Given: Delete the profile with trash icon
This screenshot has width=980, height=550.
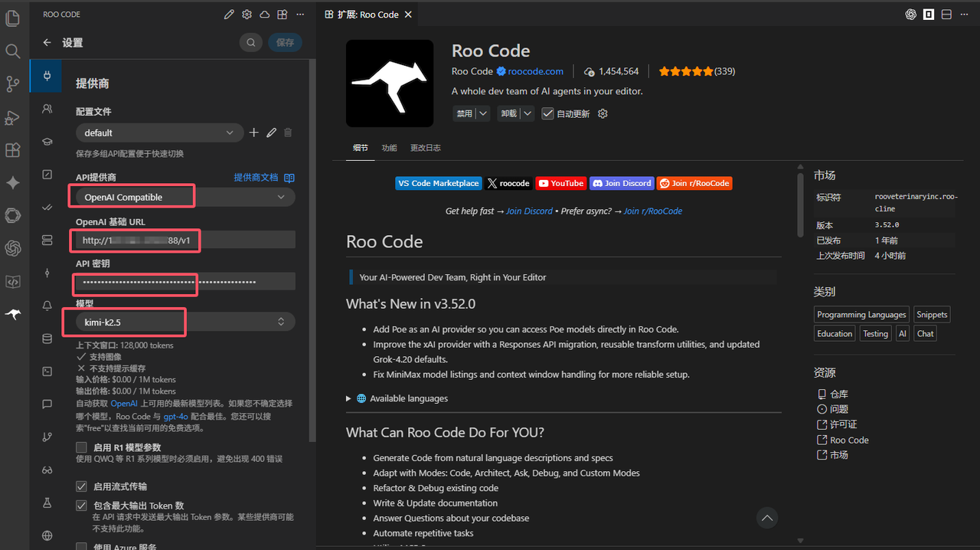Looking at the screenshot, I should (x=288, y=133).
